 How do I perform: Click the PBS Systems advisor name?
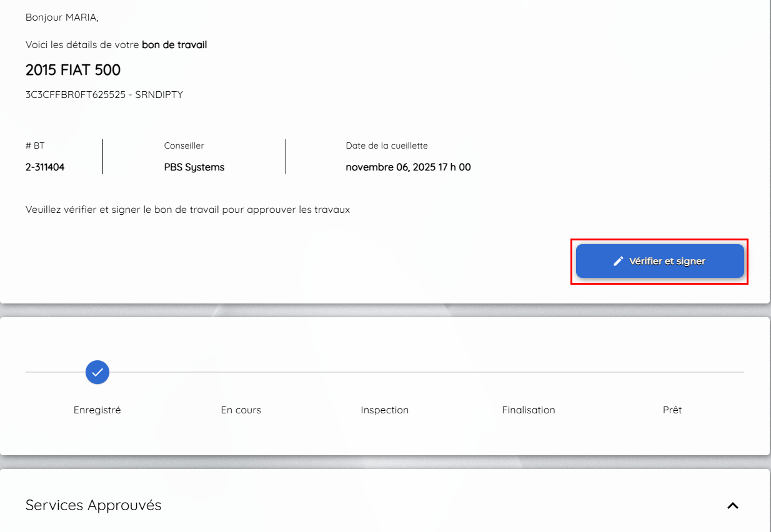coord(194,167)
